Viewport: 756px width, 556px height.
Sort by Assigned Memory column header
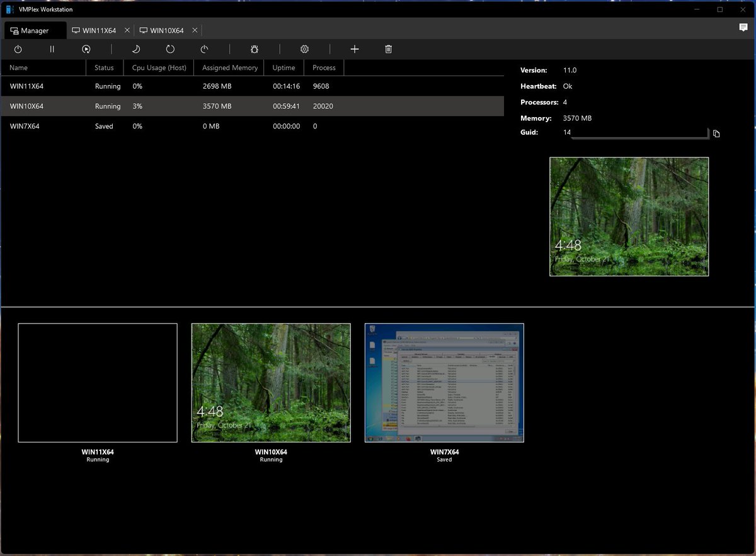pyautogui.click(x=229, y=67)
